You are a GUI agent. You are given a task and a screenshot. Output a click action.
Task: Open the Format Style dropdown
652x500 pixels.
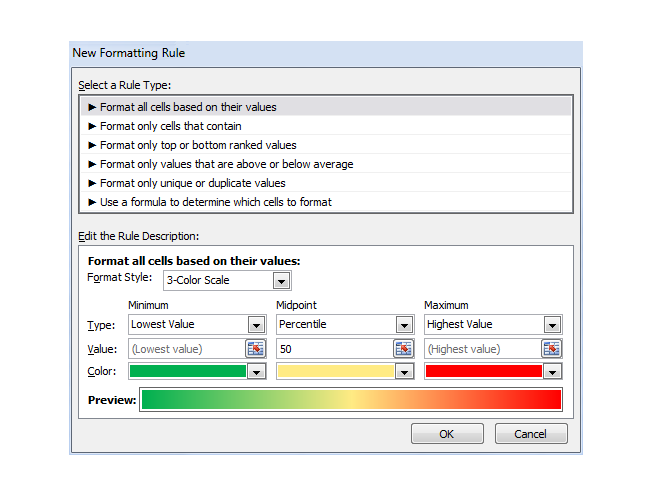tap(227, 280)
